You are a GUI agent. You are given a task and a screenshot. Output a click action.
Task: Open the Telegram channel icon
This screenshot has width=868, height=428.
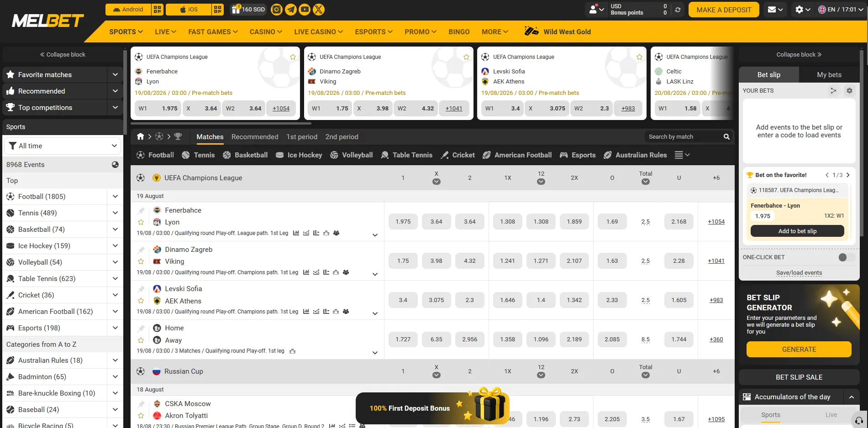(x=291, y=10)
